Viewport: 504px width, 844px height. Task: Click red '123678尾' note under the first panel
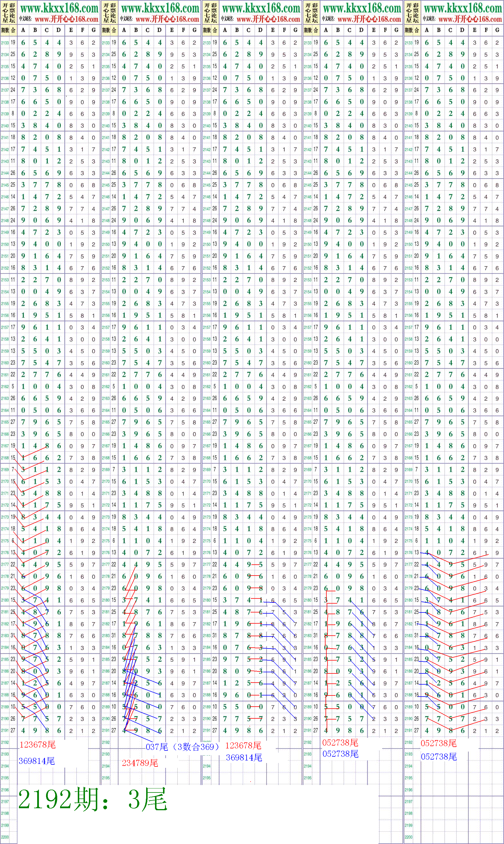pyautogui.click(x=37, y=745)
